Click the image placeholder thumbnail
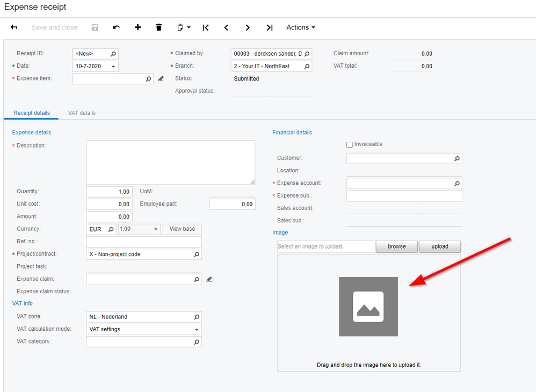 (368, 307)
